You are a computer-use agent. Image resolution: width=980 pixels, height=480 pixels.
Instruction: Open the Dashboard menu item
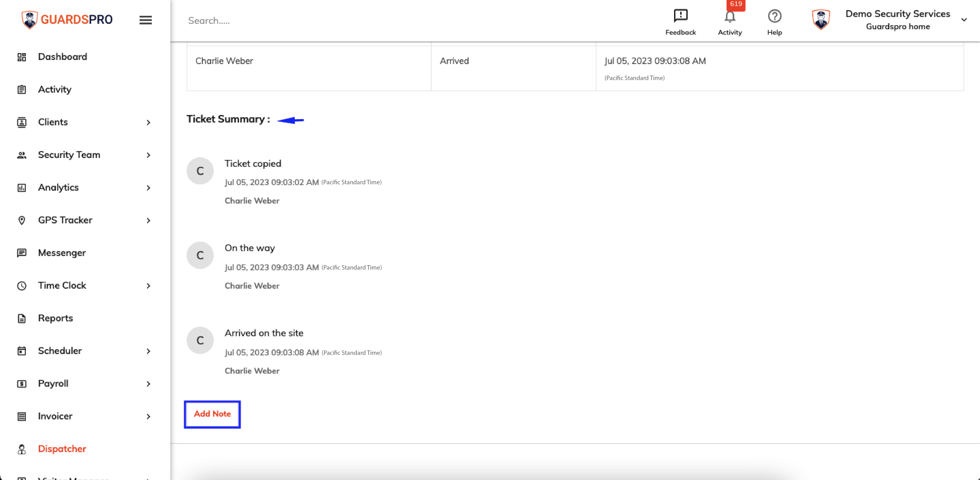point(62,57)
